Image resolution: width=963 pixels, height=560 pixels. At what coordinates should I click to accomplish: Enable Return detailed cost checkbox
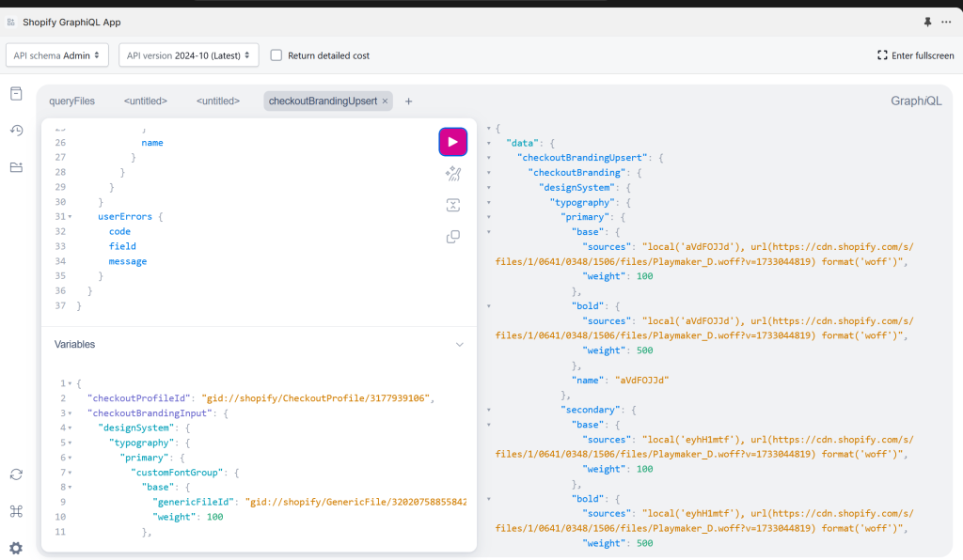tap(276, 55)
